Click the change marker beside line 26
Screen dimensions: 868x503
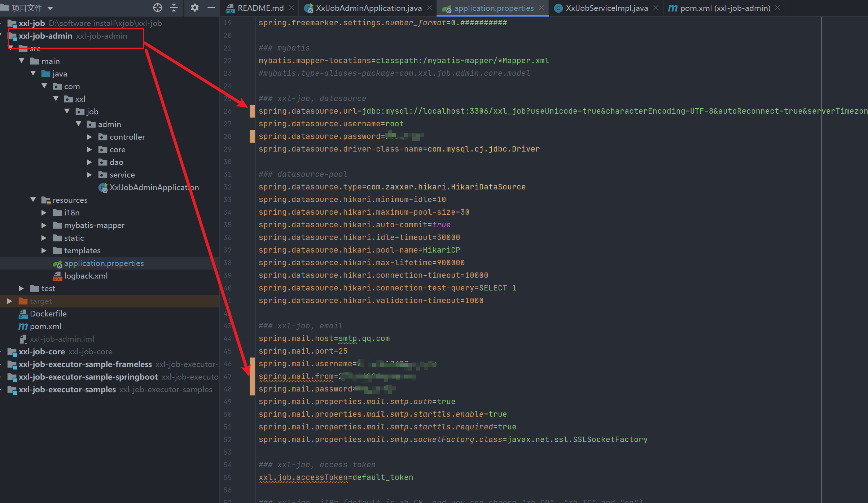tap(252, 111)
